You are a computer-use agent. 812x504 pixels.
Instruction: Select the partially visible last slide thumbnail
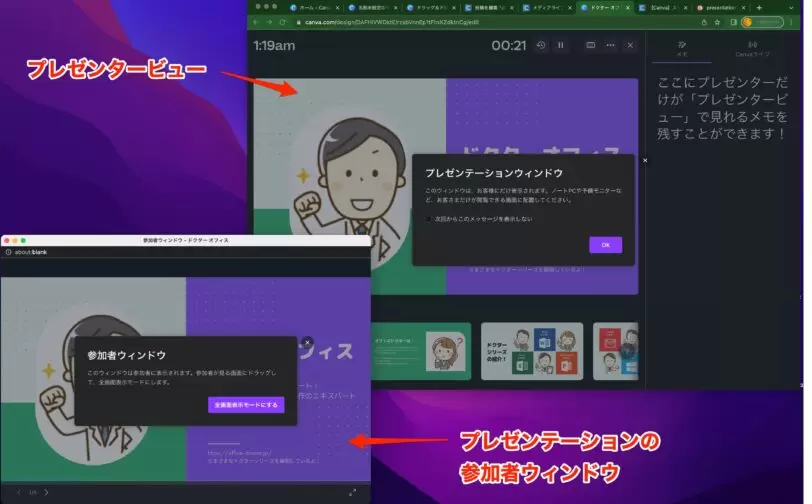coord(616,351)
